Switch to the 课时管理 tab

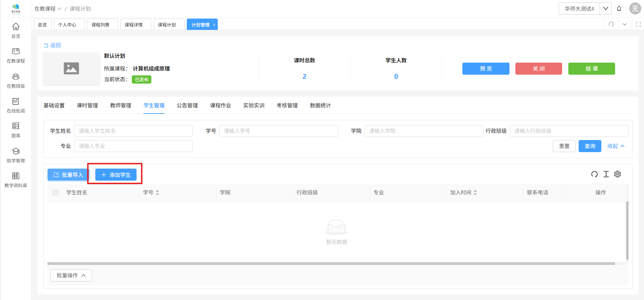(87, 105)
